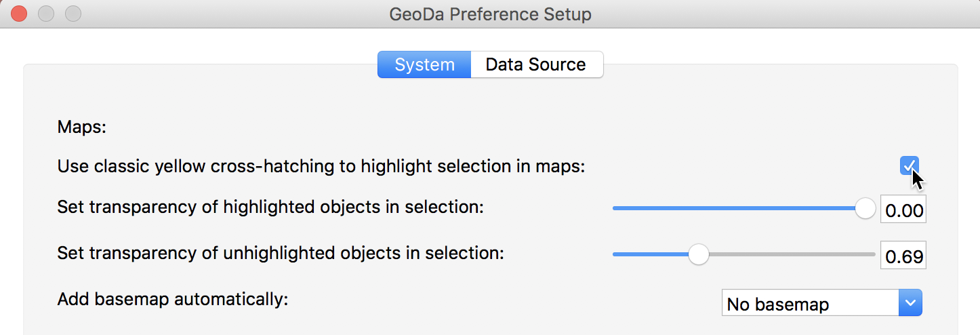Click the unhighlighted objects transparency label

coord(281,254)
